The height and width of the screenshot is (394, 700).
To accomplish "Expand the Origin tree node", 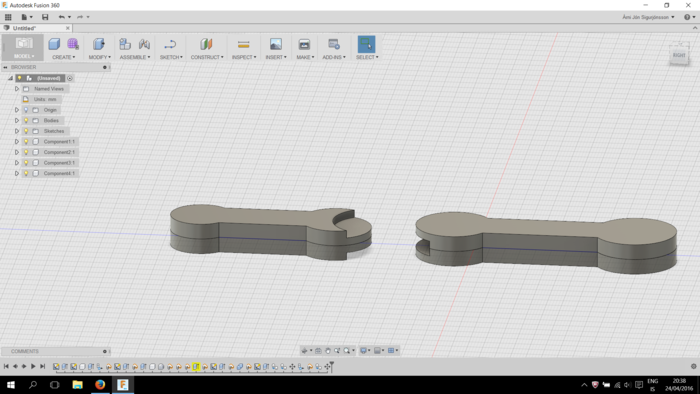I will point(17,110).
